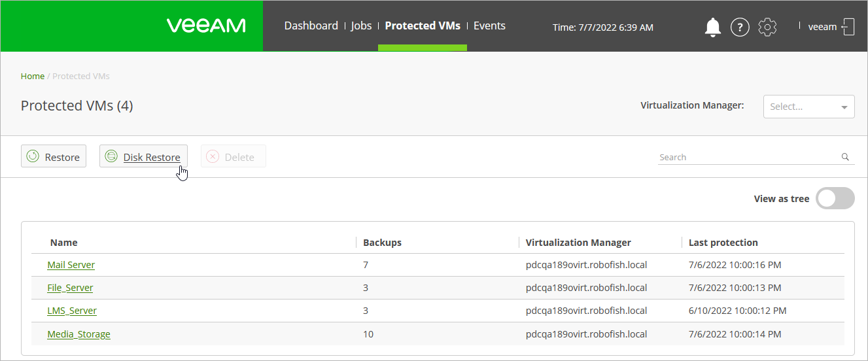The height and width of the screenshot is (361, 868).
Task: Click the Disk Restore button
Action: pyautogui.click(x=143, y=157)
